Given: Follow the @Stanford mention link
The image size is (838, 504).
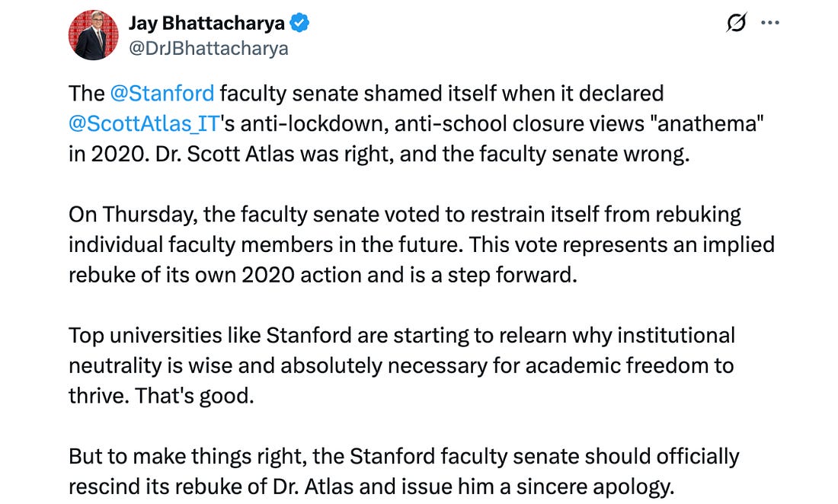Looking at the screenshot, I should pos(162,94).
